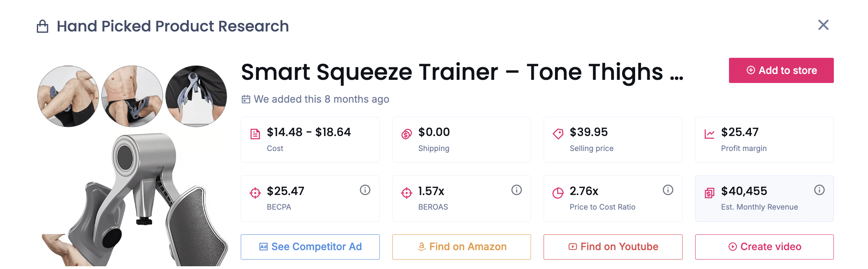Click the calendar icon beside the added date
This screenshot has width=868, height=269.
click(x=245, y=99)
